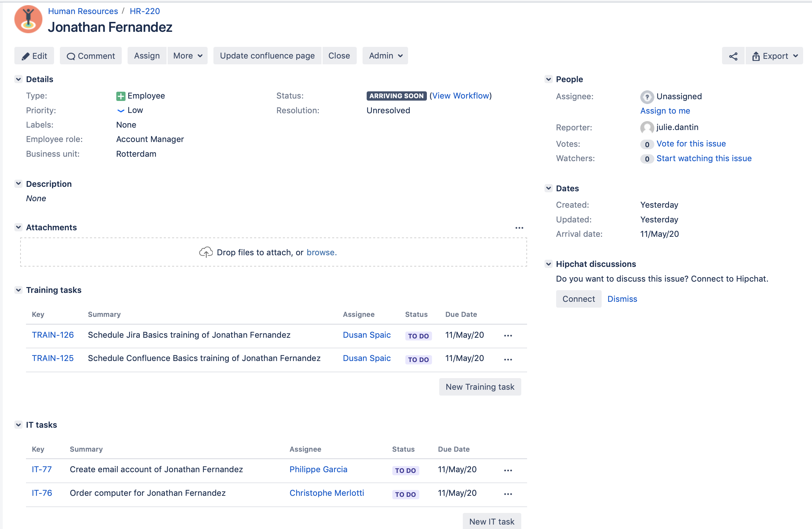
Task: Click the Watchers count icon
Action: pos(647,158)
